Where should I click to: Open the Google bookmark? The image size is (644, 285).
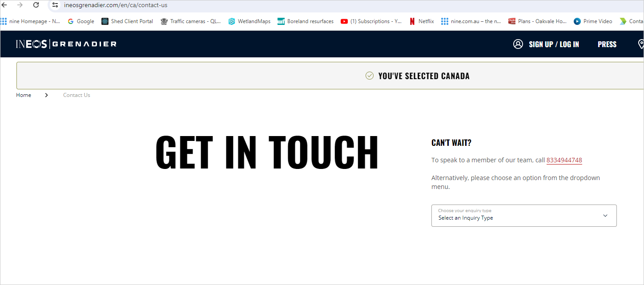click(80, 21)
